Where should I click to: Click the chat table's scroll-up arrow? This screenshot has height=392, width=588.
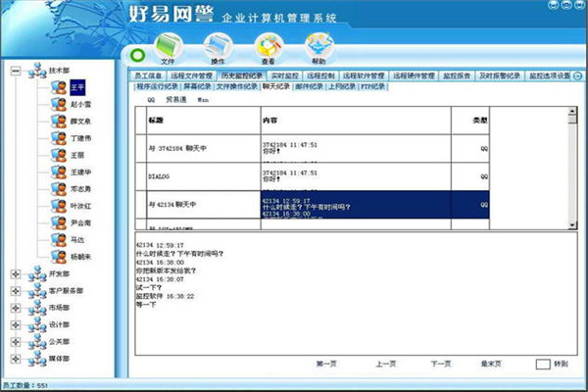tap(572, 111)
